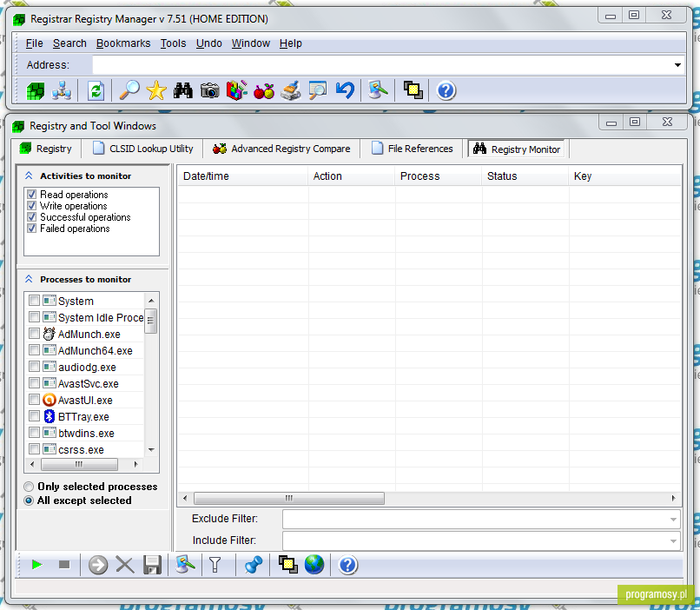Check the AdMunch.exe process checkbox
Screen dimensions: 700x610
[x=34, y=333]
